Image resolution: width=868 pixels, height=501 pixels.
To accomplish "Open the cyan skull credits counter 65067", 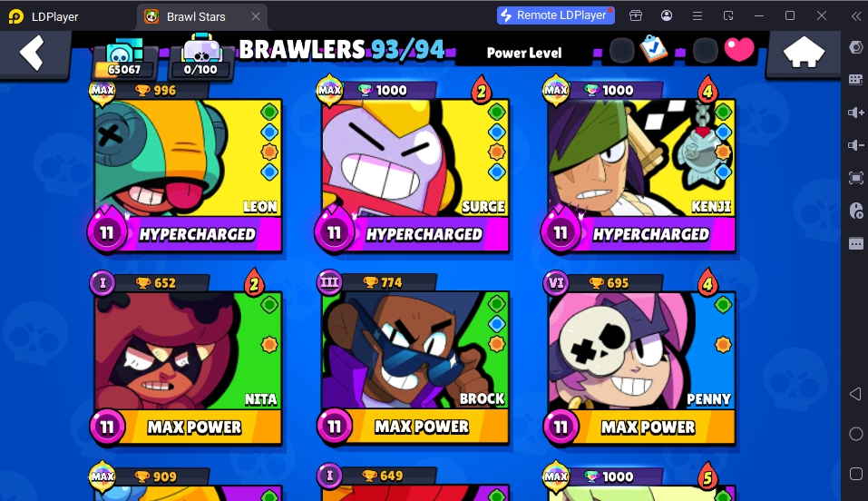I will pyautogui.click(x=125, y=57).
